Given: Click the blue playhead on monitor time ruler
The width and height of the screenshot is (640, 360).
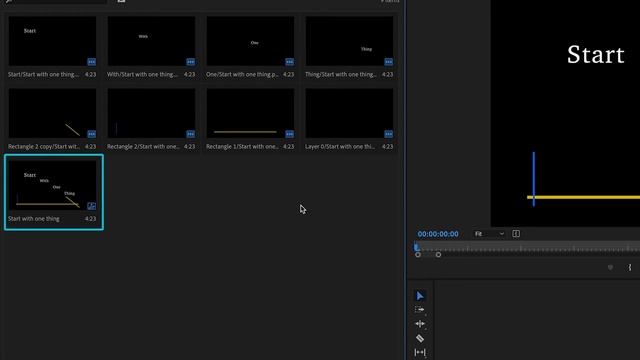Looking at the screenshot, I should coord(416,247).
